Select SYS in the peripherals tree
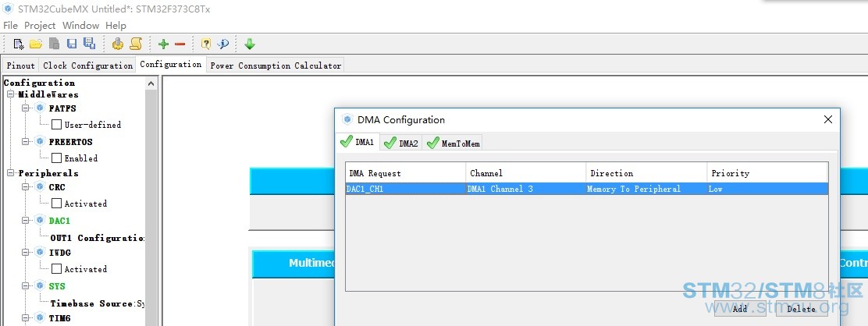 point(56,286)
